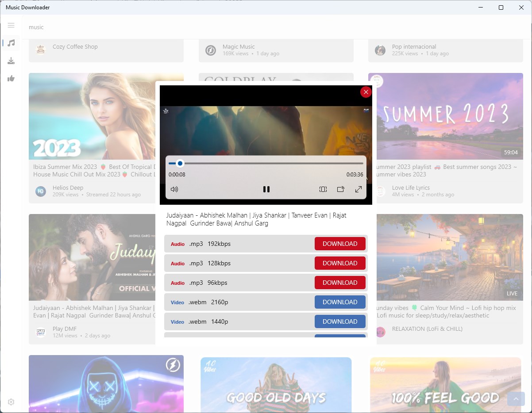Open the Cozy Coffee Shop channel entry
Screen dimensions: 532x413
(x=106, y=46)
